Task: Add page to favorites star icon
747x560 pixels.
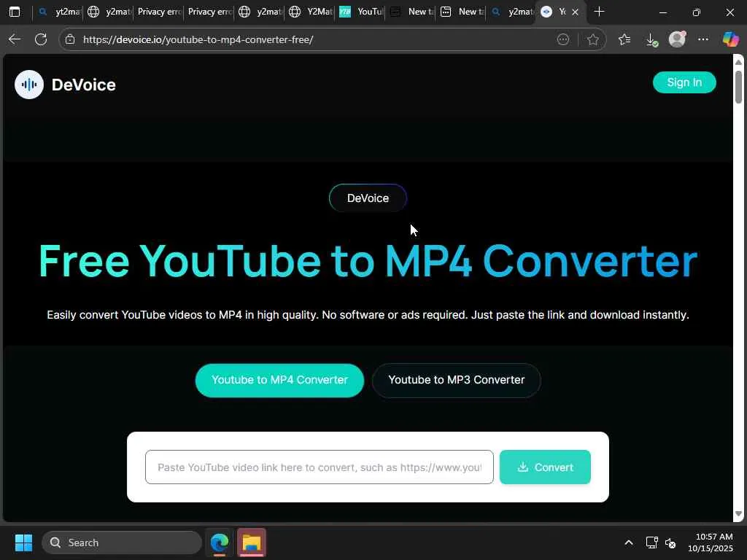Action: (x=592, y=39)
